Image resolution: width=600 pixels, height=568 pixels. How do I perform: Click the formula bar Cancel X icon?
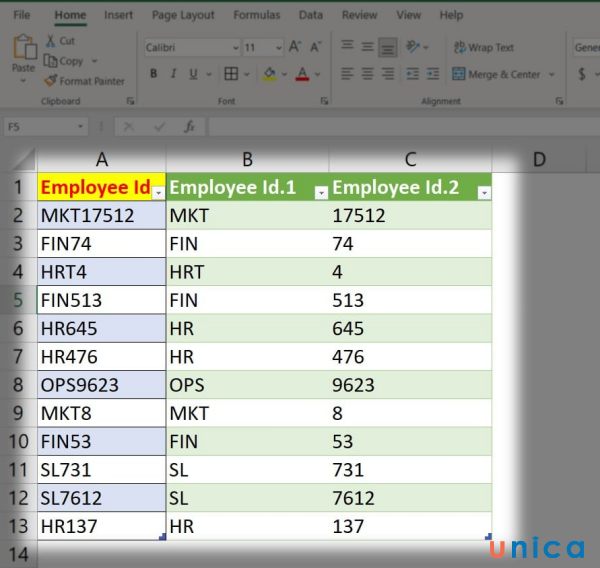click(129, 126)
